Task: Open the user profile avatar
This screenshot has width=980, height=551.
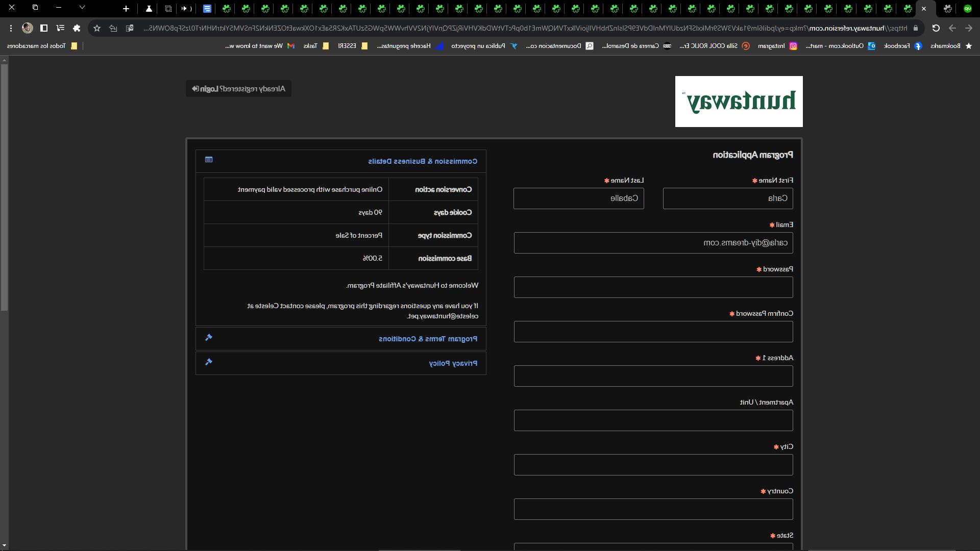Action: click(x=28, y=28)
